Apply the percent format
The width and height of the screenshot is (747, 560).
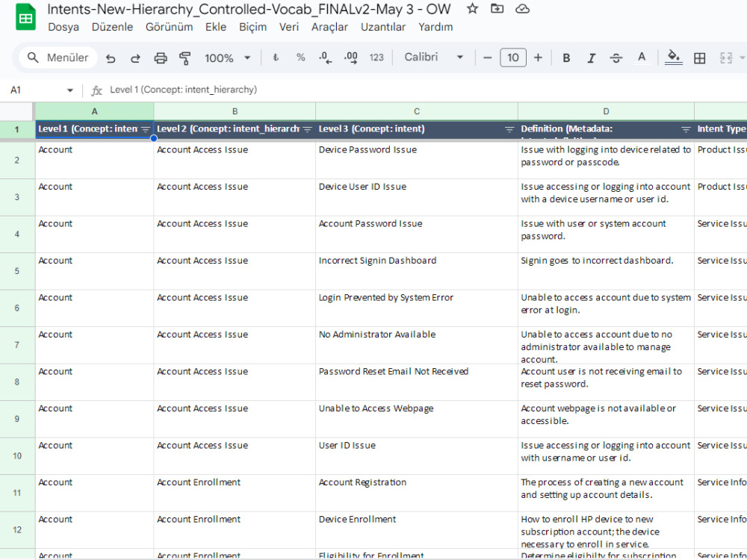point(300,57)
